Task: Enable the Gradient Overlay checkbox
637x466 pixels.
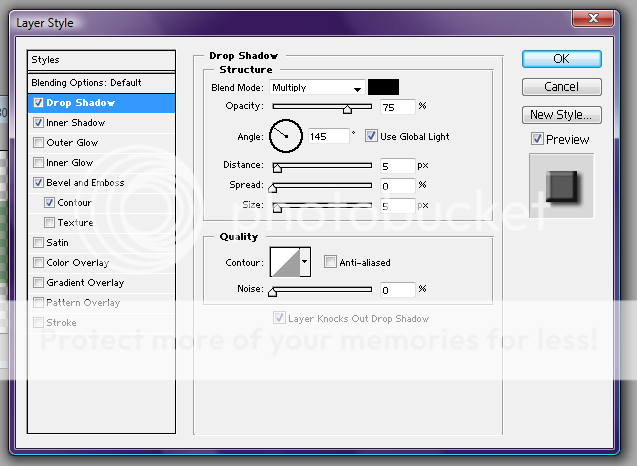Action: [39, 282]
